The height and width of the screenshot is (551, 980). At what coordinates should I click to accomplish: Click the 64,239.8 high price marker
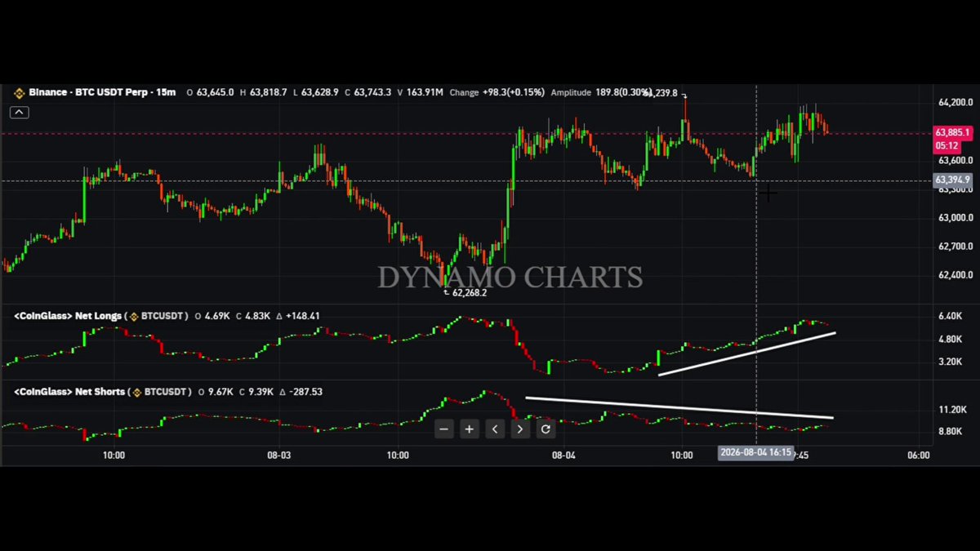661,93
